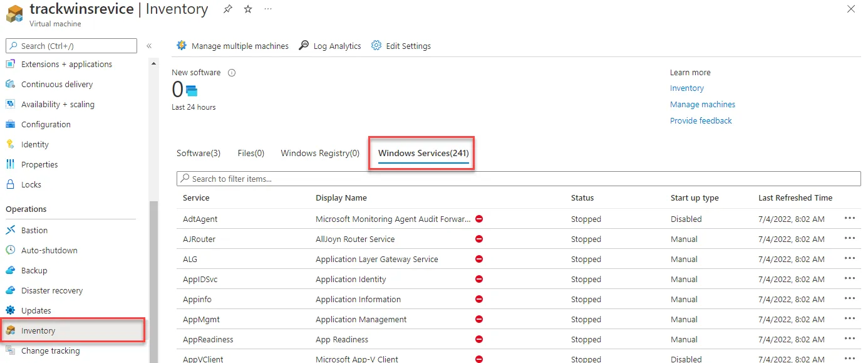868x363 pixels.
Task: Select the ALG service name
Action: pyautogui.click(x=190, y=259)
